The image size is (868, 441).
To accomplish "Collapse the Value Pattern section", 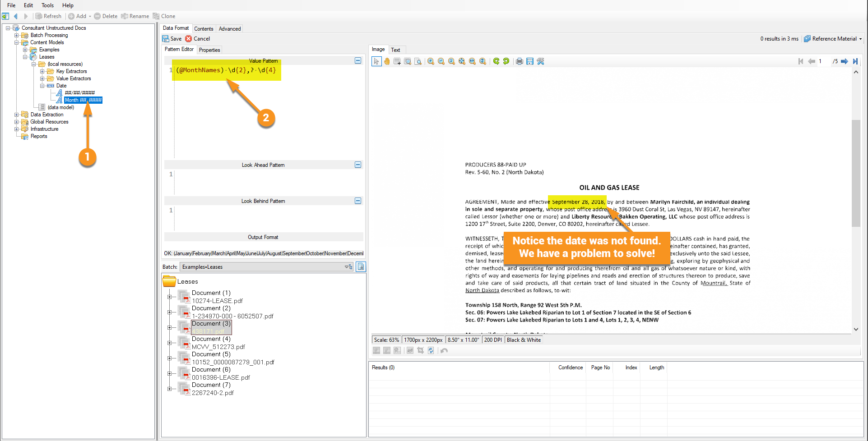I will pos(358,60).
